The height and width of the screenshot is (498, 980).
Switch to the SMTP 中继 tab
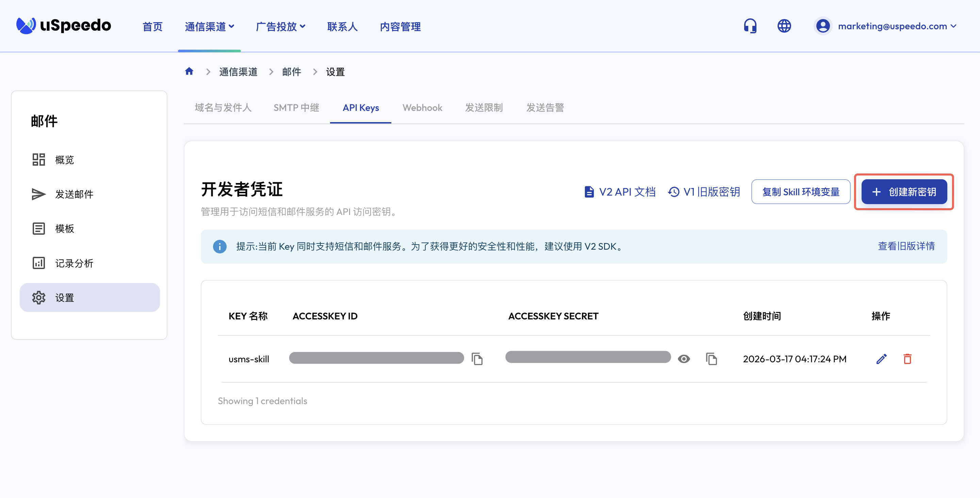(296, 108)
